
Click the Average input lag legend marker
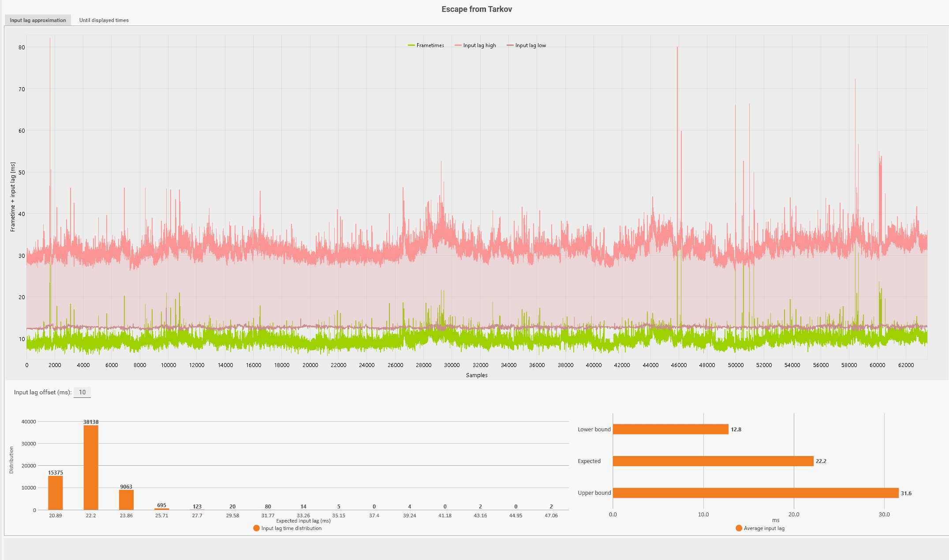(x=739, y=528)
